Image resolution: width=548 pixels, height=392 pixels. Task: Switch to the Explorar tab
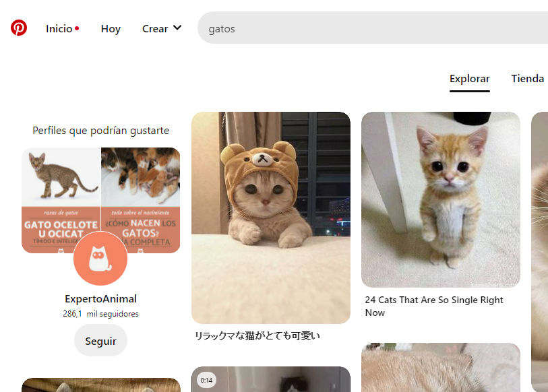pos(469,79)
